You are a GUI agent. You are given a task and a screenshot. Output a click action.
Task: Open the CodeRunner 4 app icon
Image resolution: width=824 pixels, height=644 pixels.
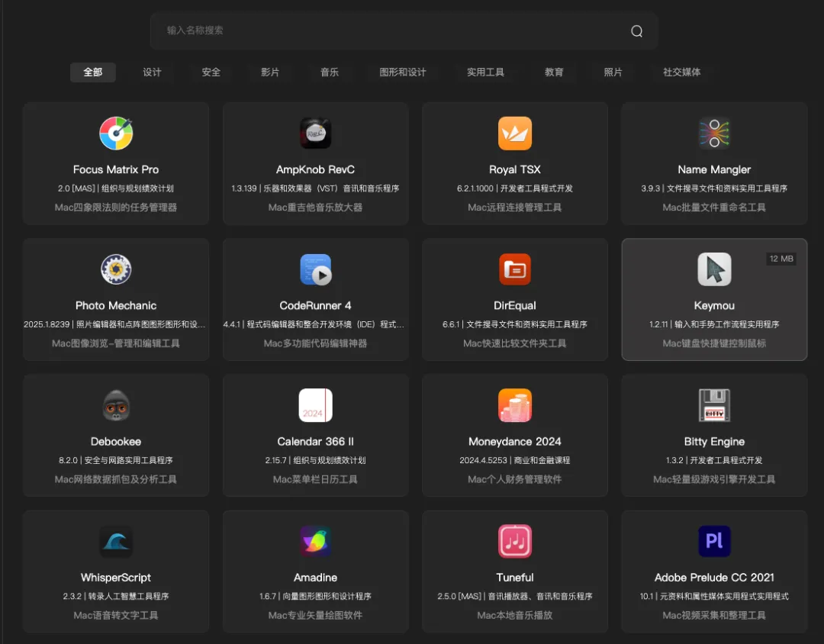315,269
